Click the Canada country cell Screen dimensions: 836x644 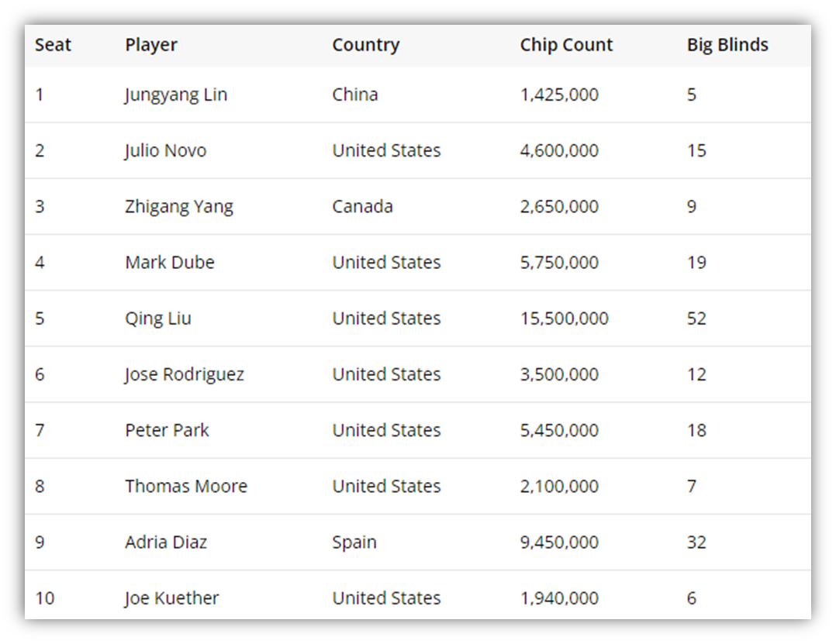coord(363,206)
